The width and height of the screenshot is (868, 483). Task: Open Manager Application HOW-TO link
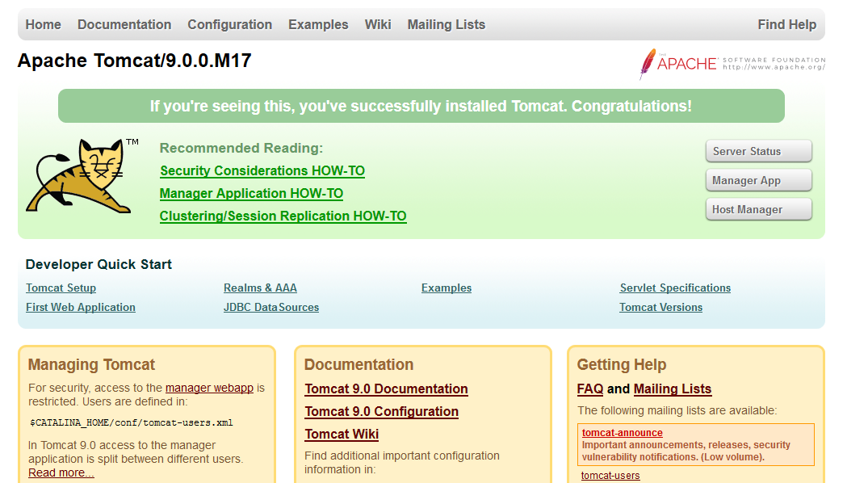coord(251,193)
